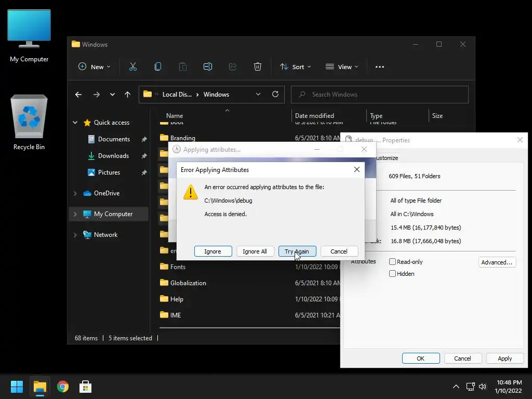Click OK in Properties window
The width and height of the screenshot is (532, 399).
click(421, 358)
